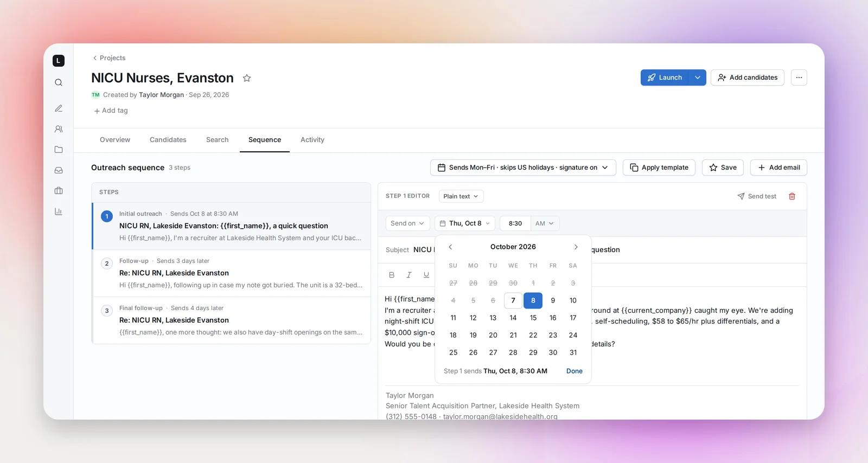The height and width of the screenshot is (463, 868).
Task: Delete step with the red trash icon
Action: point(792,196)
